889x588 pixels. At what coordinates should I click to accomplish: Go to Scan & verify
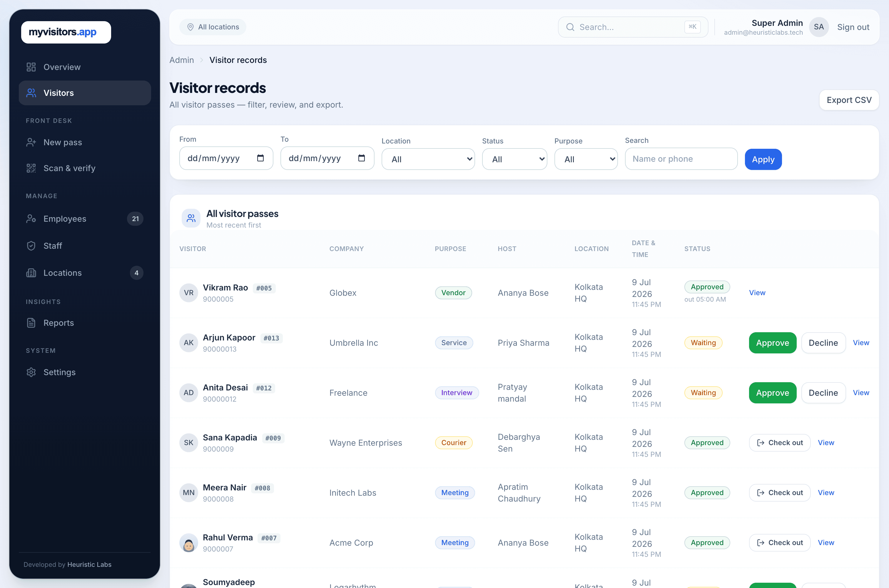[x=85, y=168]
